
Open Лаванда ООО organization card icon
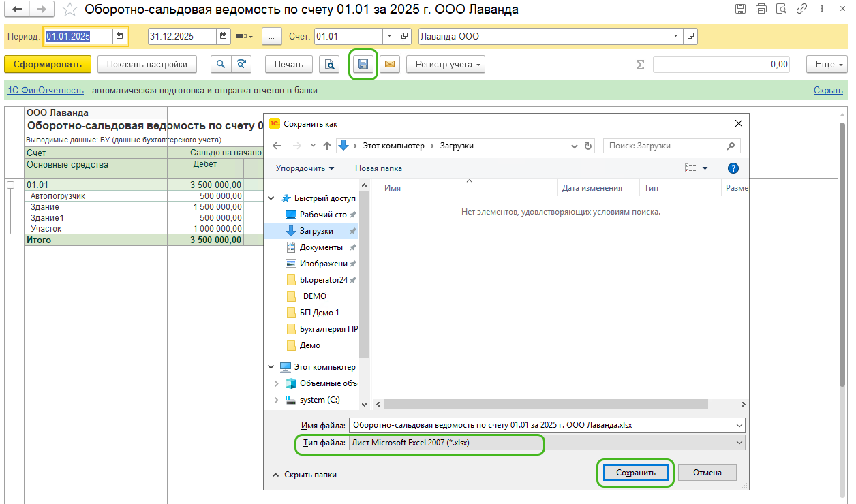click(691, 36)
